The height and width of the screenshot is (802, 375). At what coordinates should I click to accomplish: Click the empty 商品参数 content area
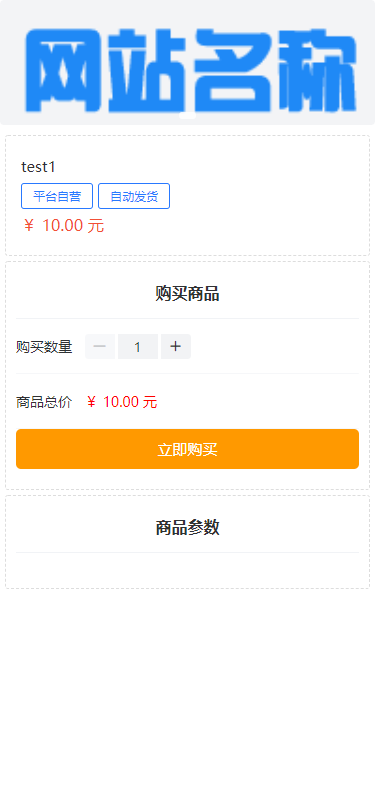point(187,569)
